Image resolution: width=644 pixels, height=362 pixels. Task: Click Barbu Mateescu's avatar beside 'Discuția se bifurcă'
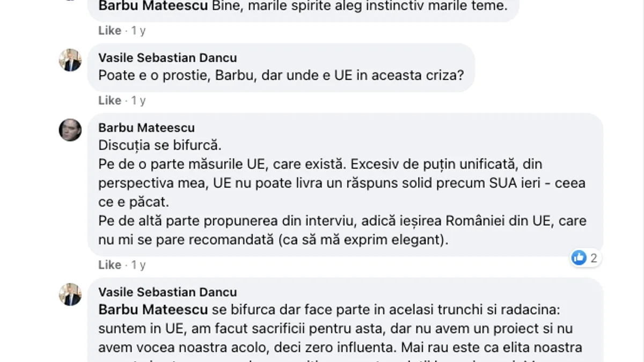(x=70, y=130)
